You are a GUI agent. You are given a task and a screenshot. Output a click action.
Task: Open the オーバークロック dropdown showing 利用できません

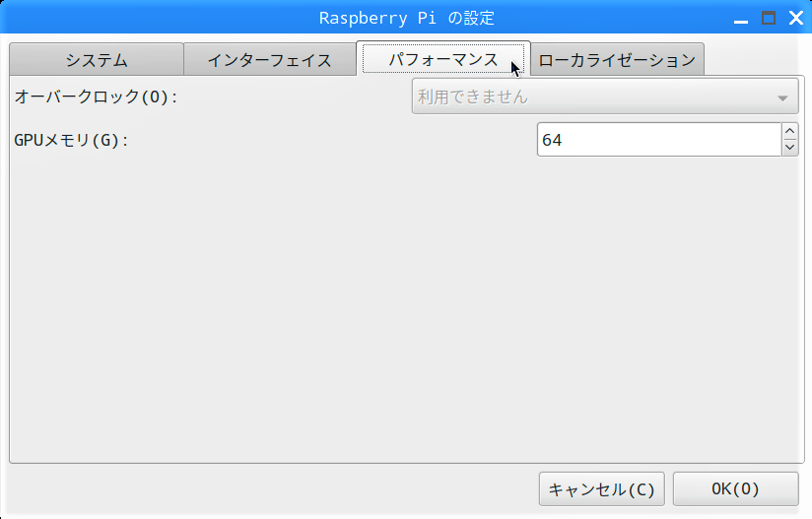605,97
